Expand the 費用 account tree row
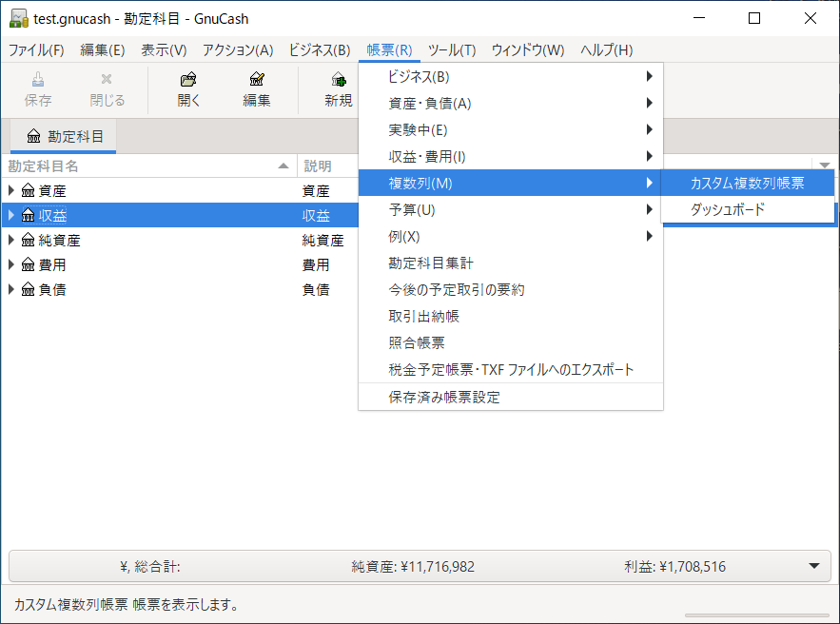Screen dimensions: 840x624 tap(10, 264)
